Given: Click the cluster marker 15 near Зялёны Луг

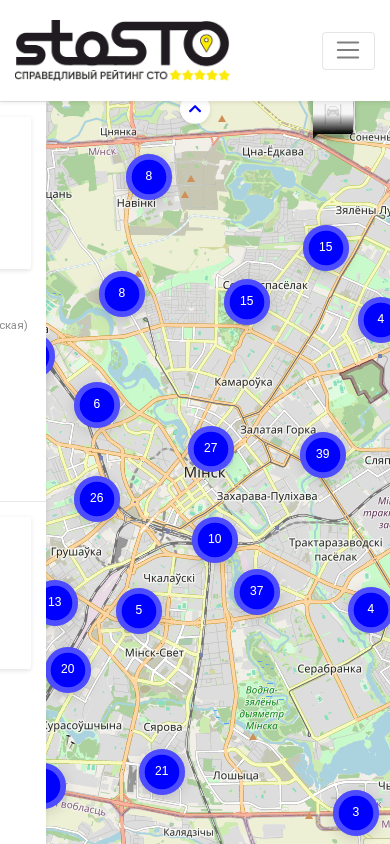Looking at the screenshot, I should click(x=326, y=248).
